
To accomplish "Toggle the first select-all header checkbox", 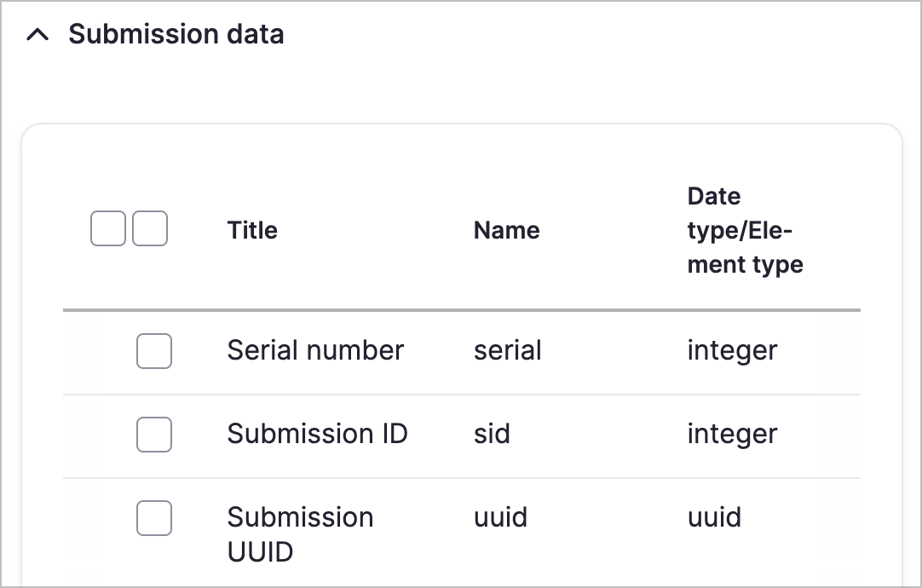I will tap(107, 229).
